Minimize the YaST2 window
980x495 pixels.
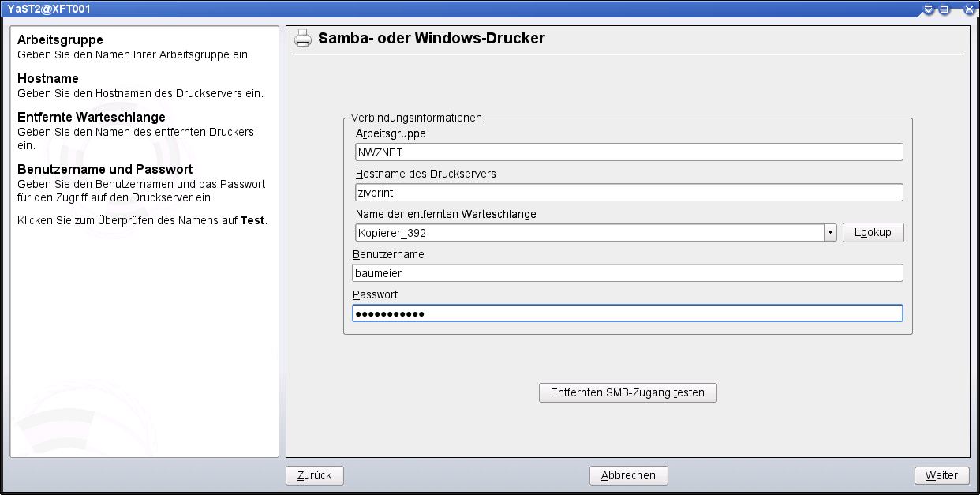pyautogui.click(x=929, y=9)
